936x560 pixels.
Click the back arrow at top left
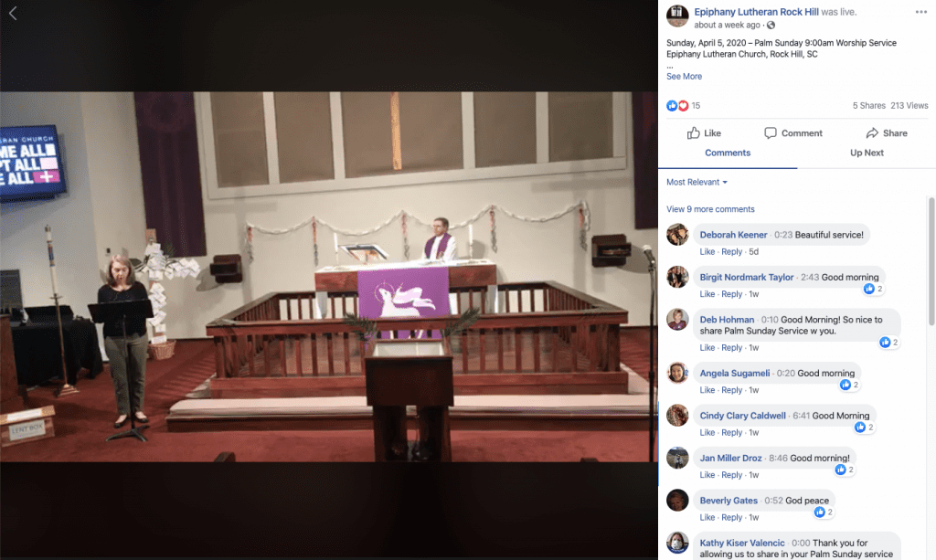point(13,13)
